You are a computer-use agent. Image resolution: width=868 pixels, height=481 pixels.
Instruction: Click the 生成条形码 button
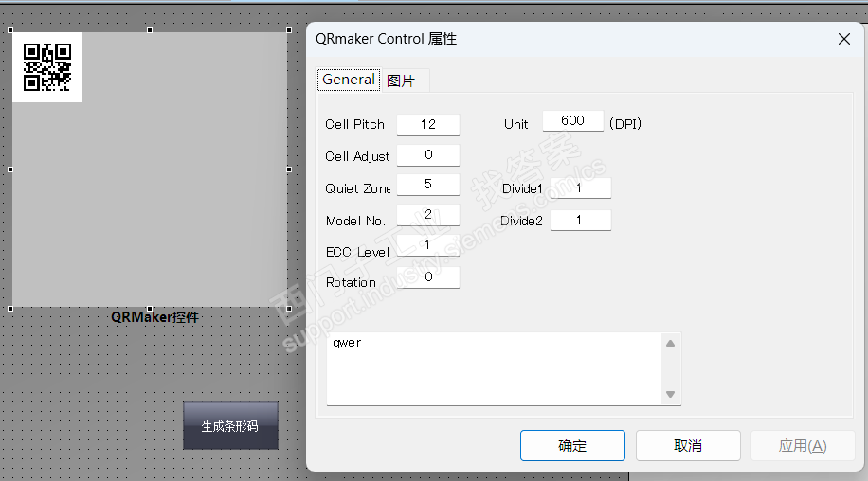point(230,426)
